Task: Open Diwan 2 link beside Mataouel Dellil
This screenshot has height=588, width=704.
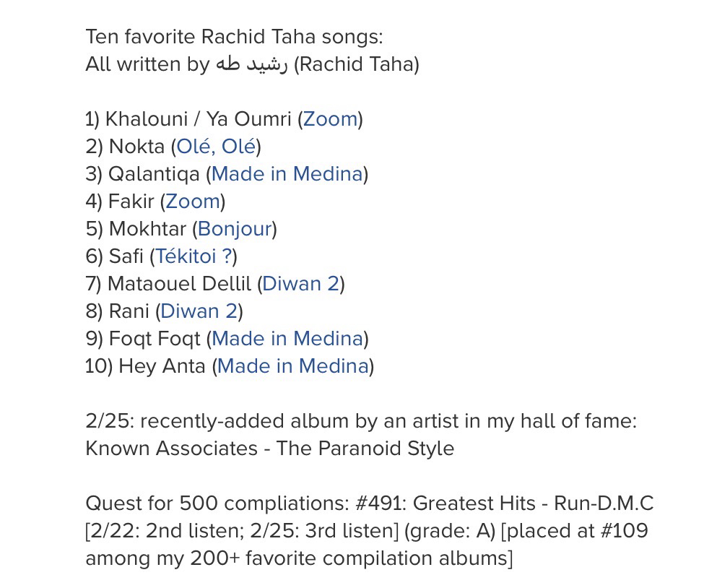Action: click(x=300, y=284)
